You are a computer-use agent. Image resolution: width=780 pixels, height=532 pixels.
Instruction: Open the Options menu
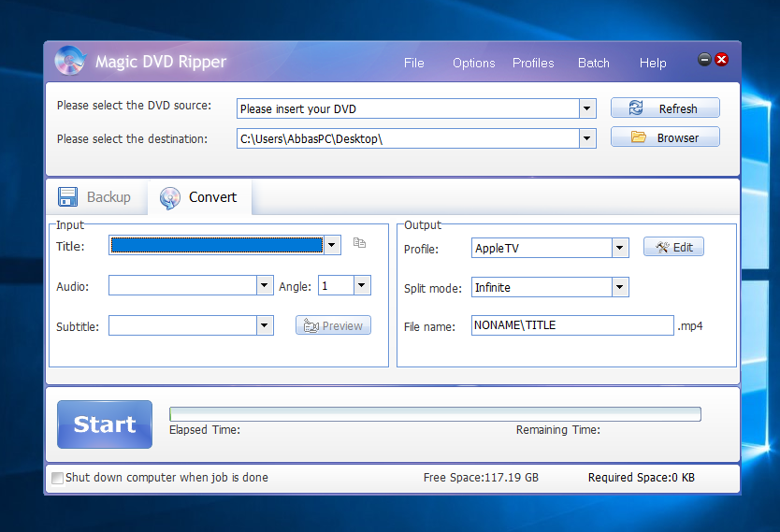click(473, 64)
